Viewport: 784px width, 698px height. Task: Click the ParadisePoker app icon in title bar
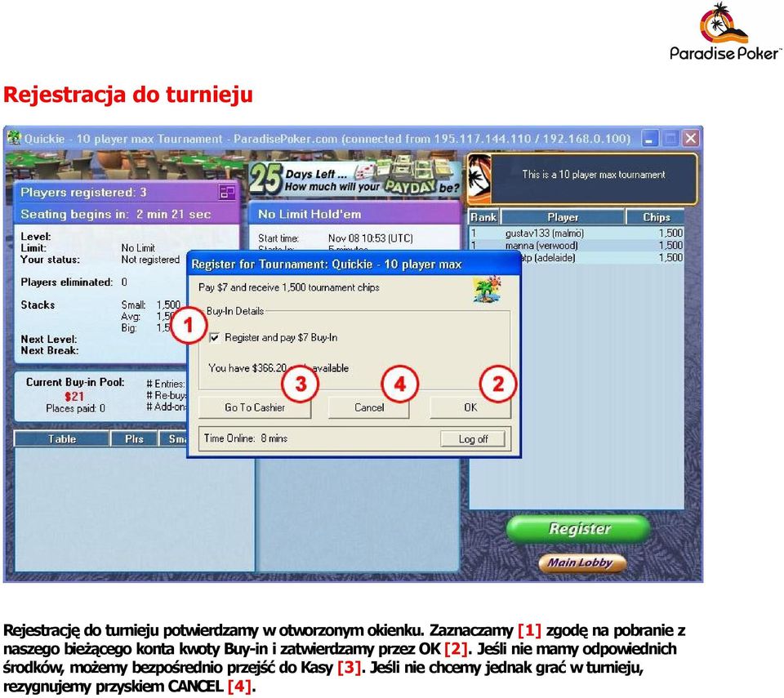coord(14,138)
